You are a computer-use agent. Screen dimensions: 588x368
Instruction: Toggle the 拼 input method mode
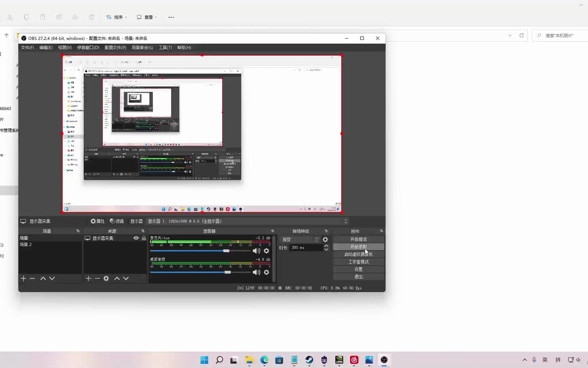[558, 360]
